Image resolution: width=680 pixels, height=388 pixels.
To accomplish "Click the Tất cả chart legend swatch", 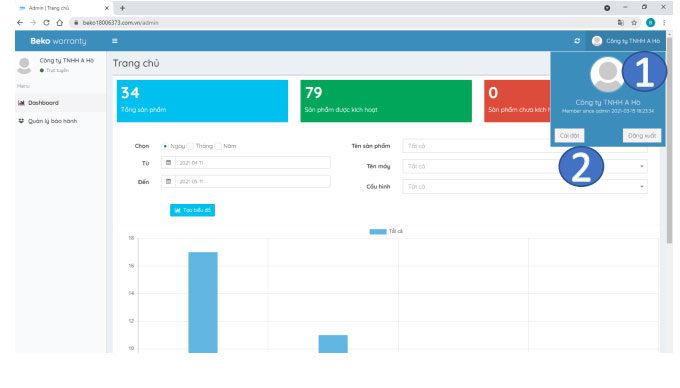I will 378,231.
